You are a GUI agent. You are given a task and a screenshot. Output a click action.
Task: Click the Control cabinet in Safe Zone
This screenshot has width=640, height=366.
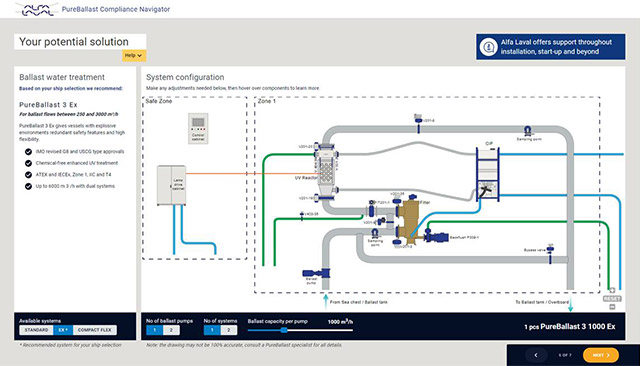coord(198,128)
